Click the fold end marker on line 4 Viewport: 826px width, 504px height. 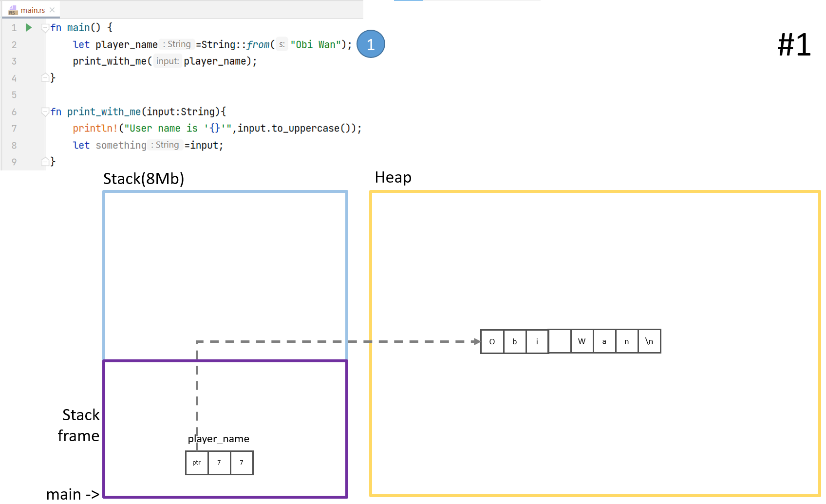point(45,78)
